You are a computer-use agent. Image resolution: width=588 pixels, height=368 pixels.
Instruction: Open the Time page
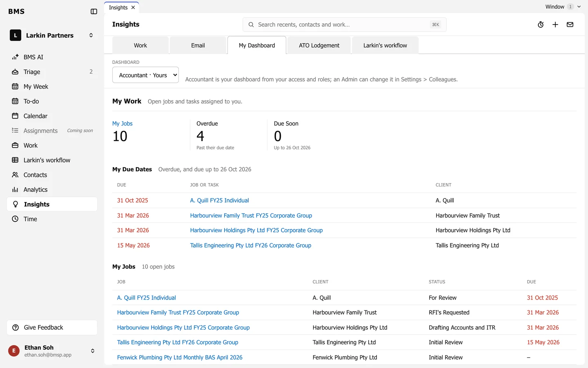52,219
